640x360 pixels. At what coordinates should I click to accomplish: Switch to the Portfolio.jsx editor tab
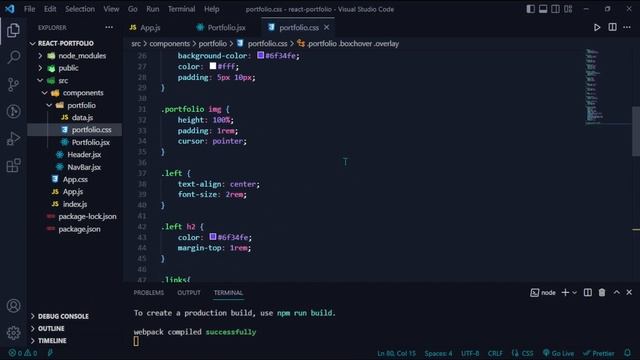coord(226,27)
